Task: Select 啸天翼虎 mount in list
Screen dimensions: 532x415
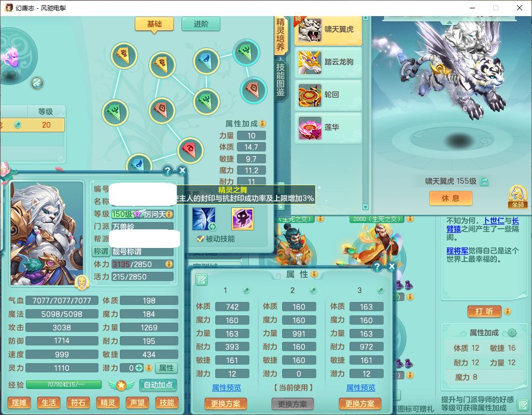Action: (x=328, y=30)
